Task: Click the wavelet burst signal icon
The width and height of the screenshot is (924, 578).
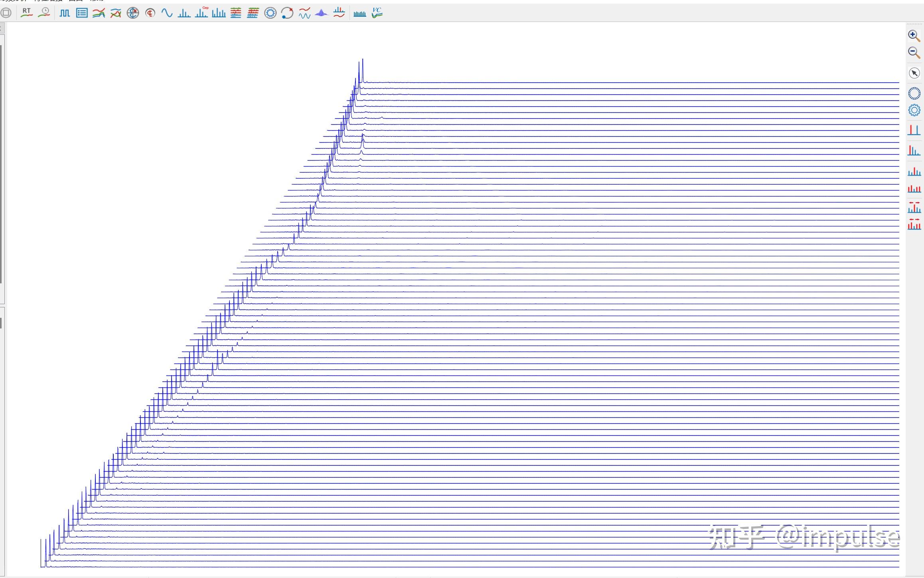Action: coord(321,13)
